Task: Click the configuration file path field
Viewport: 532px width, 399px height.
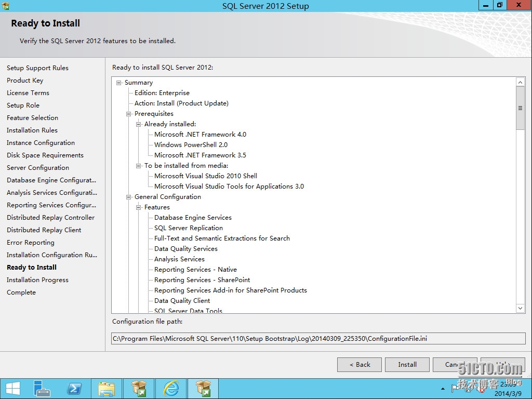Action: click(x=318, y=339)
